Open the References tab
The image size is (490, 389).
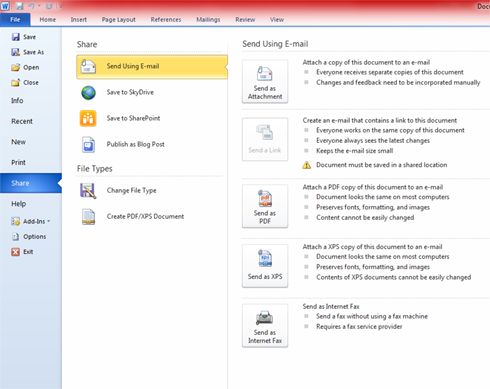click(x=166, y=20)
